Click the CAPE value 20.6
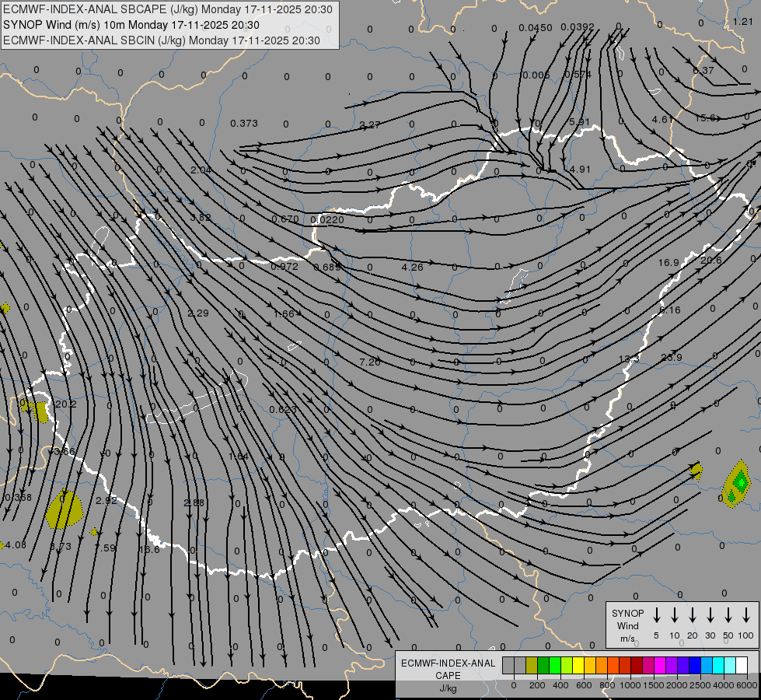The image size is (761, 700). (x=711, y=261)
